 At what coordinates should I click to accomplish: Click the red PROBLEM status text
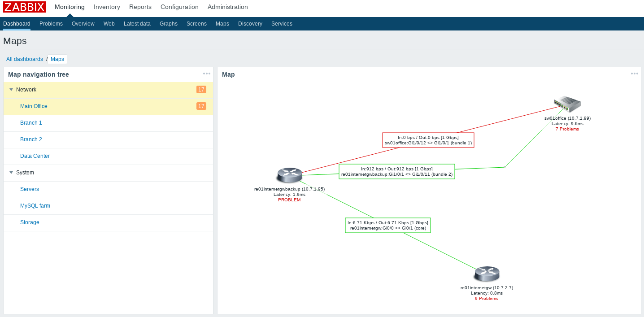coord(289,200)
